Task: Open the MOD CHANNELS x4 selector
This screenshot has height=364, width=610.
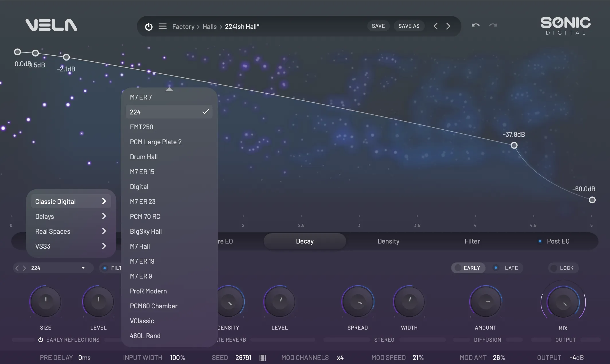Action: [340, 358]
